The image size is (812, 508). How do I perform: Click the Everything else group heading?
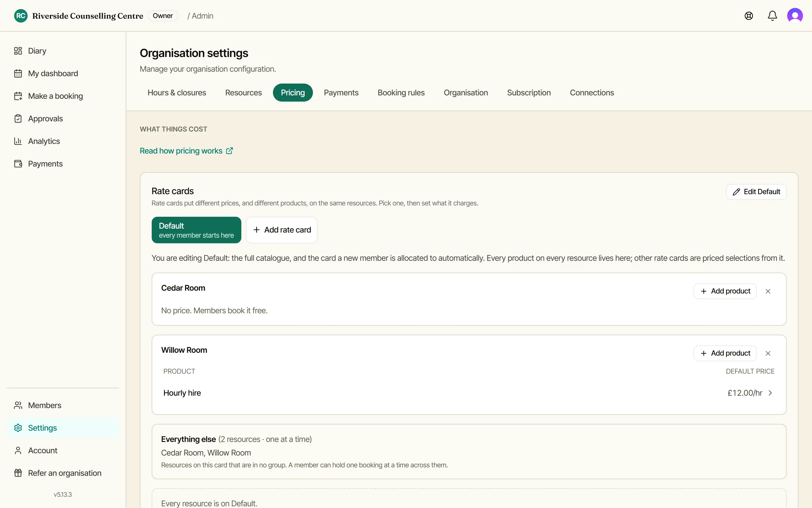coord(188,439)
